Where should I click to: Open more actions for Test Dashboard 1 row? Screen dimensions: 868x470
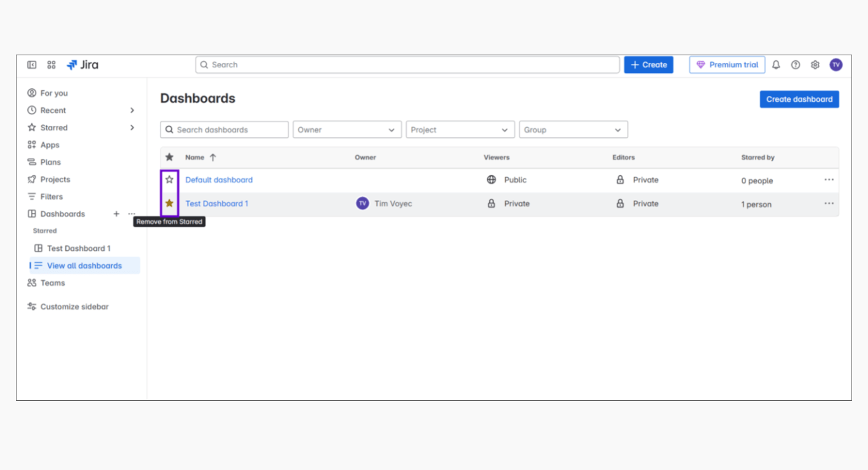(x=829, y=204)
